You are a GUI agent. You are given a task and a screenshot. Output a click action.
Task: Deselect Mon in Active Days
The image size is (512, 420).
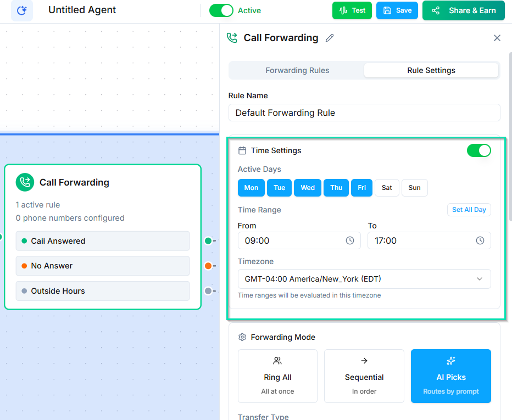(x=251, y=188)
